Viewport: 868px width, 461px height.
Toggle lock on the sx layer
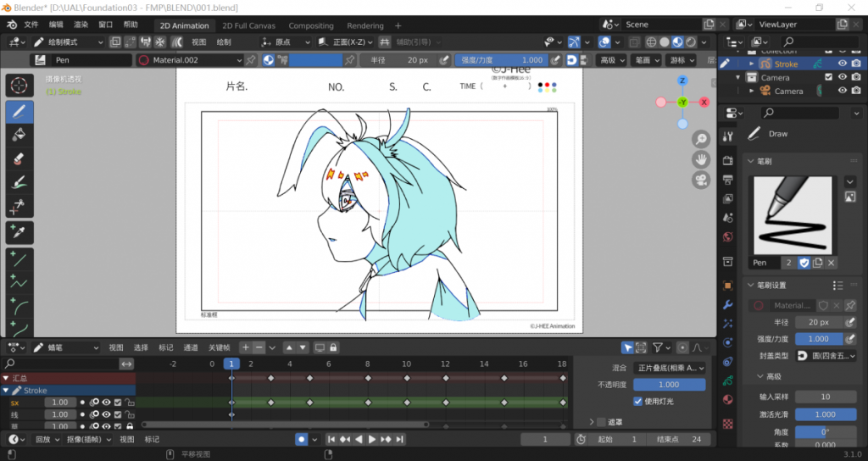click(x=129, y=403)
